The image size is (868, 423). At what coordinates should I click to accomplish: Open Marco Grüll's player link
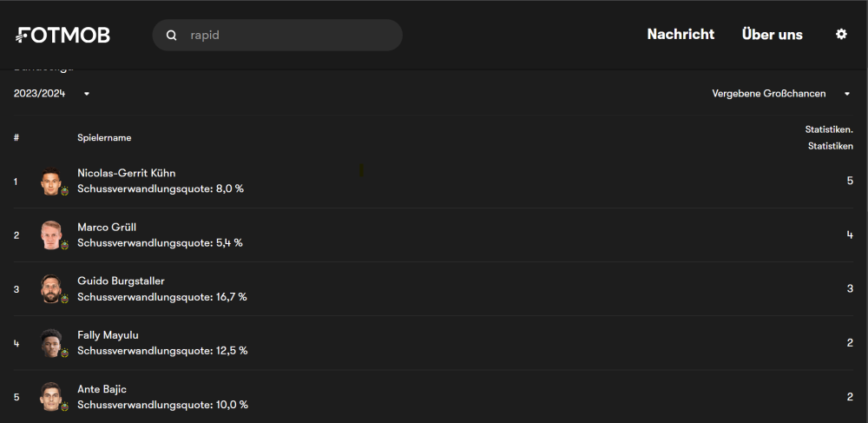point(107,227)
